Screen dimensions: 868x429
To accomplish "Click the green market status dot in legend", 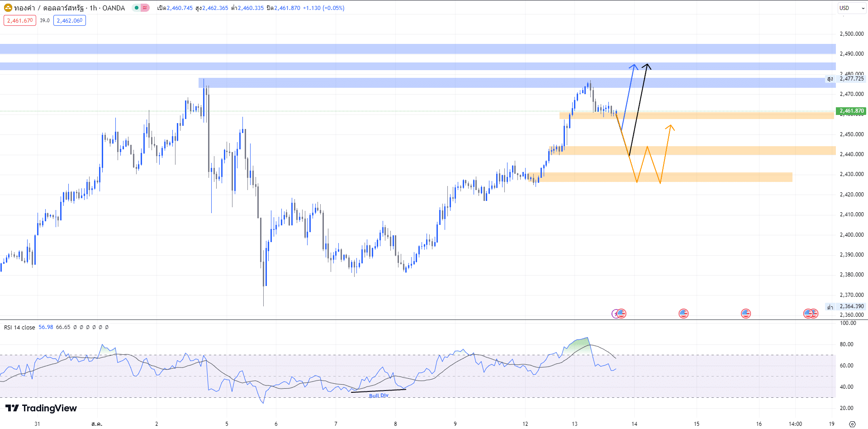I will pyautogui.click(x=137, y=8).
